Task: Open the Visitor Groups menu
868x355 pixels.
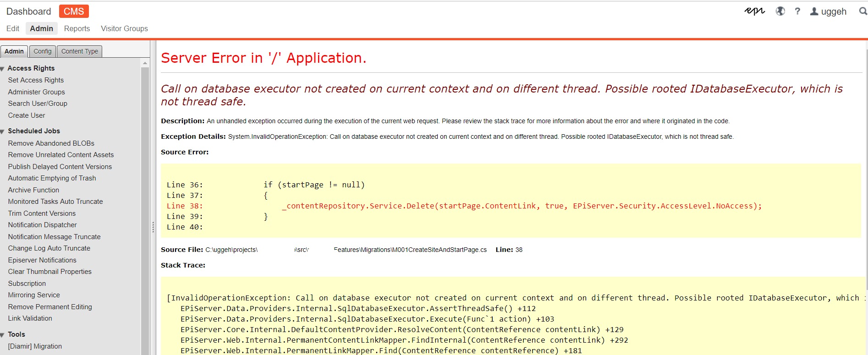Action: tap(124, 28)
